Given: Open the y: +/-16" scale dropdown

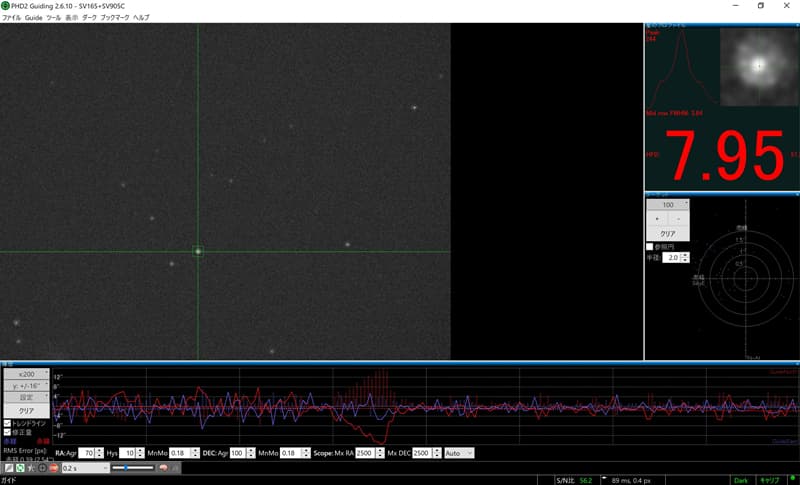Looking at the screenshot, I should (27, 385).
